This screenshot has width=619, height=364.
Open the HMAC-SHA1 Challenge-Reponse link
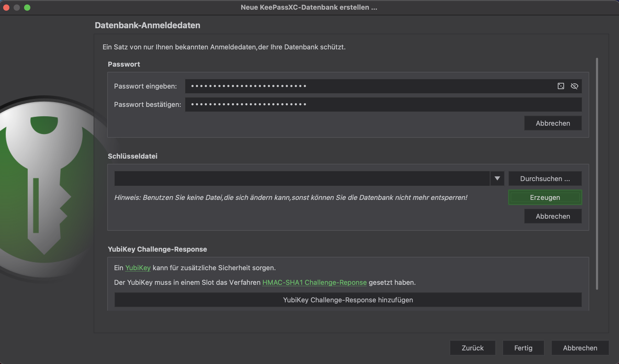click(314, 282)
